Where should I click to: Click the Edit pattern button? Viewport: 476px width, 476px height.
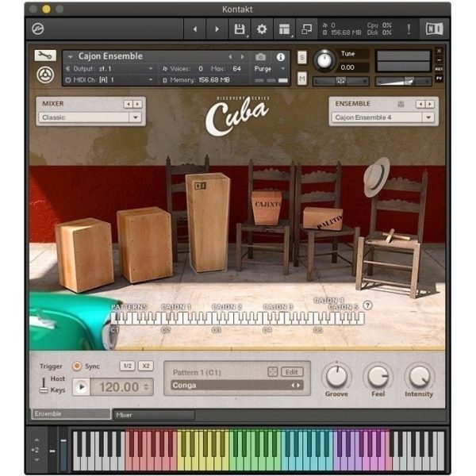[291, 372]
